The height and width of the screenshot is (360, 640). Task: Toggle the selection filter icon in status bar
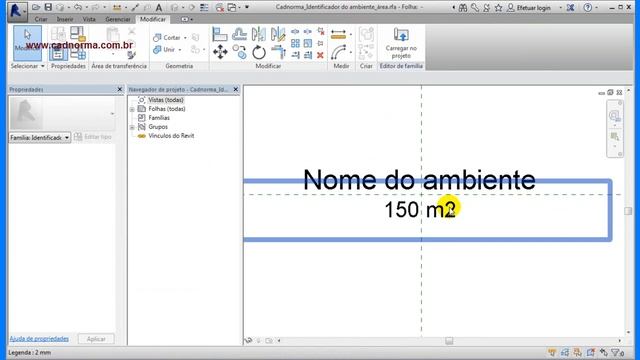pos(617,352)
